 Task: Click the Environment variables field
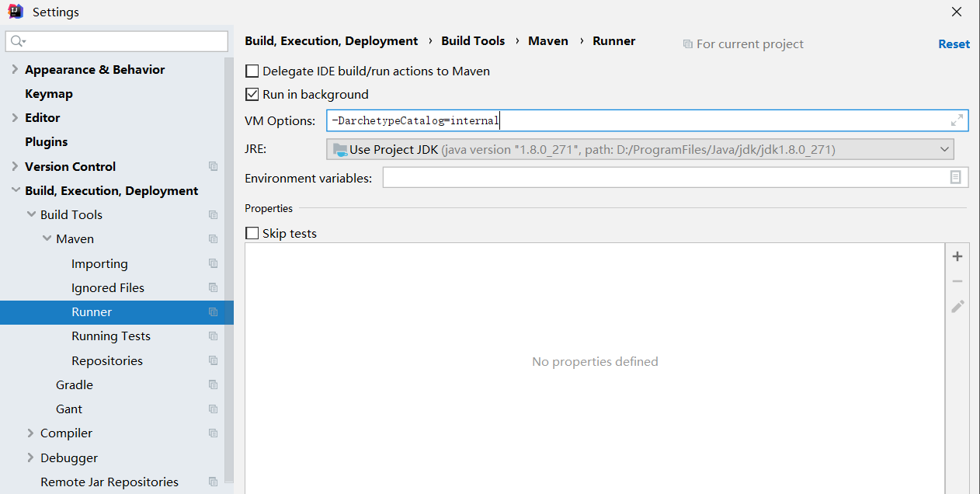[x=676, y=178]
